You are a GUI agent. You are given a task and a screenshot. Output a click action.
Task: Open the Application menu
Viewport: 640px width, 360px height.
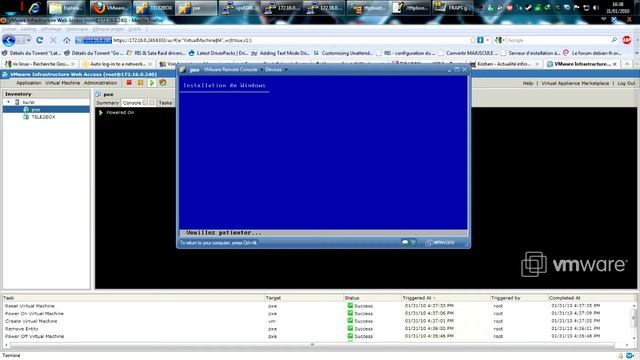(29, 83)
